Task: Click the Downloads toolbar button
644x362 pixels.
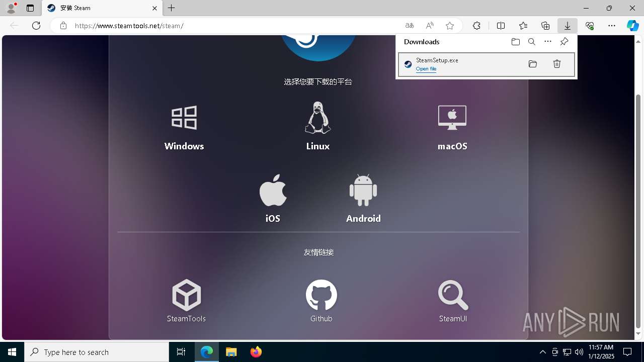Action: [x=567, y=26]
